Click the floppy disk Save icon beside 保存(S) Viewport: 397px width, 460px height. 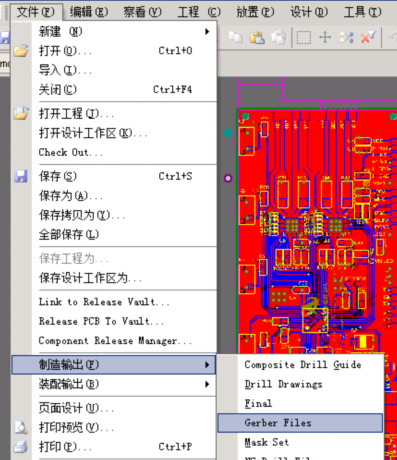tap(21, 176)
